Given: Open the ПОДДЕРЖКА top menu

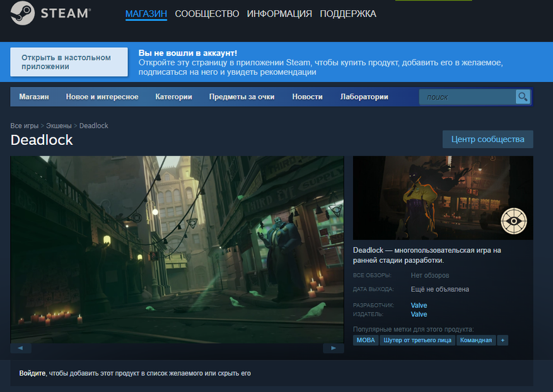Looking at the screenshot, I should pos(348,14).
